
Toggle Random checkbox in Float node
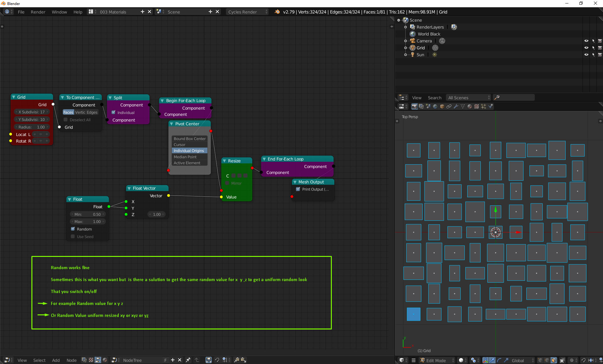73,229
